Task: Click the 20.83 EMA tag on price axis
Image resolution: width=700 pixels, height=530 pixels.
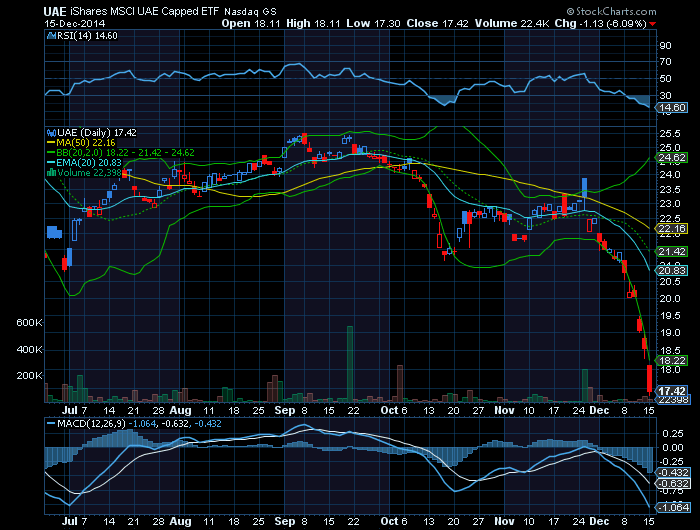Action: (x=672, y=271)
